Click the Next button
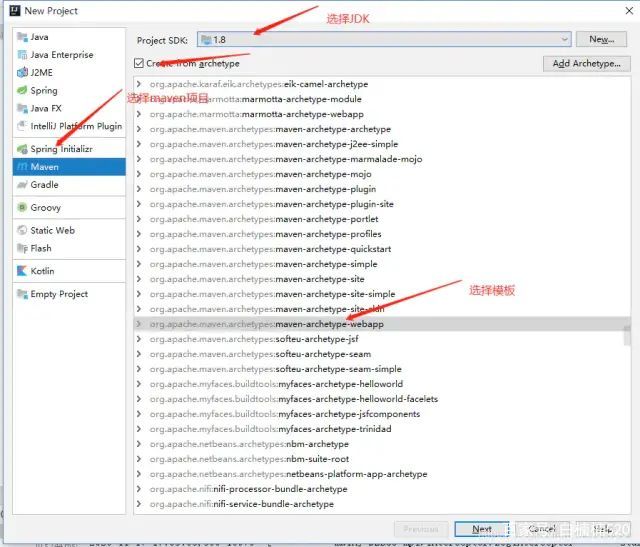 482,529
